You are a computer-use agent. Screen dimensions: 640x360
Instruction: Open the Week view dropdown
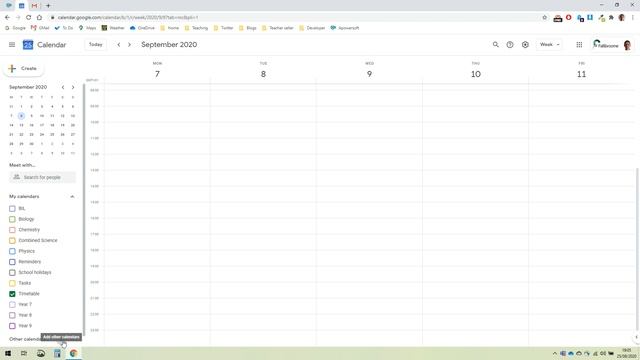coord(549,44)
